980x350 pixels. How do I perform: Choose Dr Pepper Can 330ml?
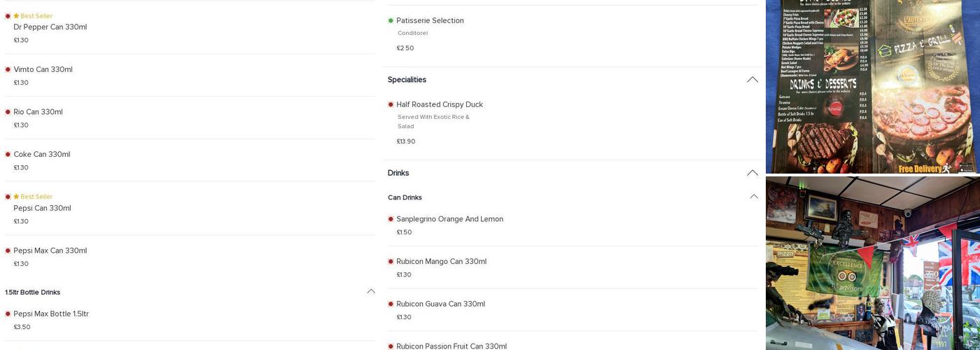(50, 27)
